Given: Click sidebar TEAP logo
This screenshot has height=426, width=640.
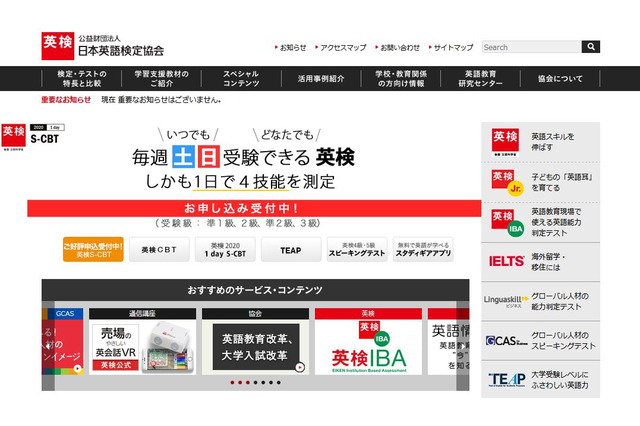Looking at the screenshot, I should (507, 380).
